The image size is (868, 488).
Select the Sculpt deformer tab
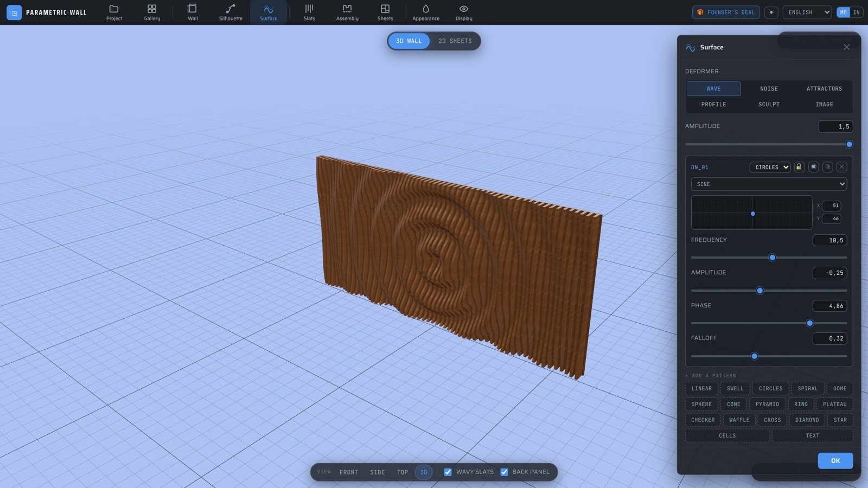point(769,104)
